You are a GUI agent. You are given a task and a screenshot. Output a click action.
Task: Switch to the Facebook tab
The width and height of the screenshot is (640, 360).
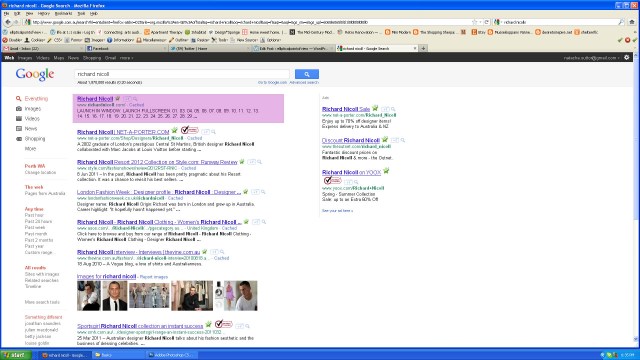(x=126, y=48)
